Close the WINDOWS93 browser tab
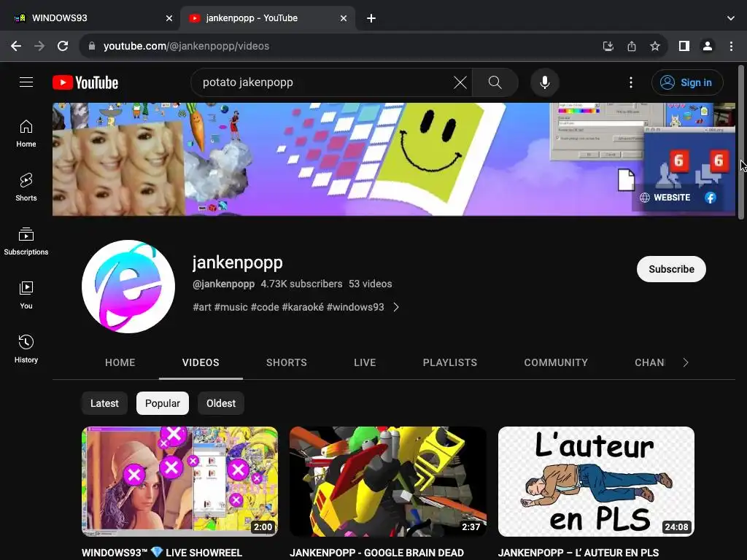The height and width of the screenshot is (560, 747). (x=169, y=18)
